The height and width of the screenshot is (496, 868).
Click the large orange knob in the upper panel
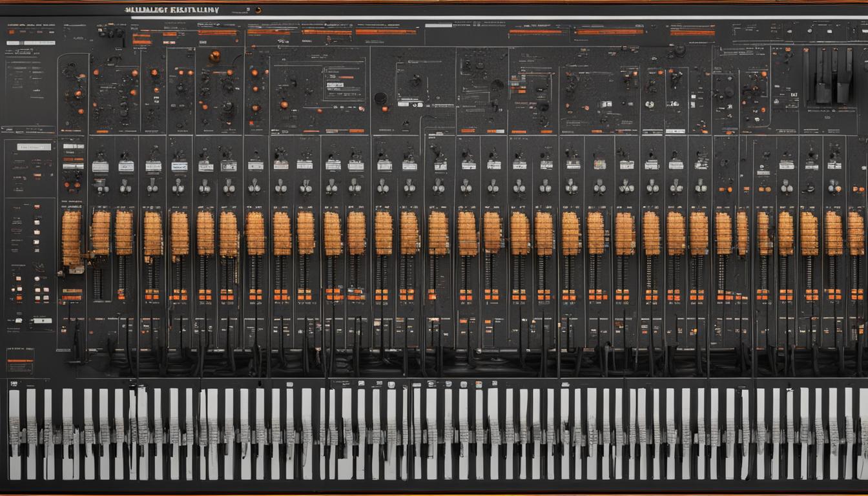pos(214,56)
